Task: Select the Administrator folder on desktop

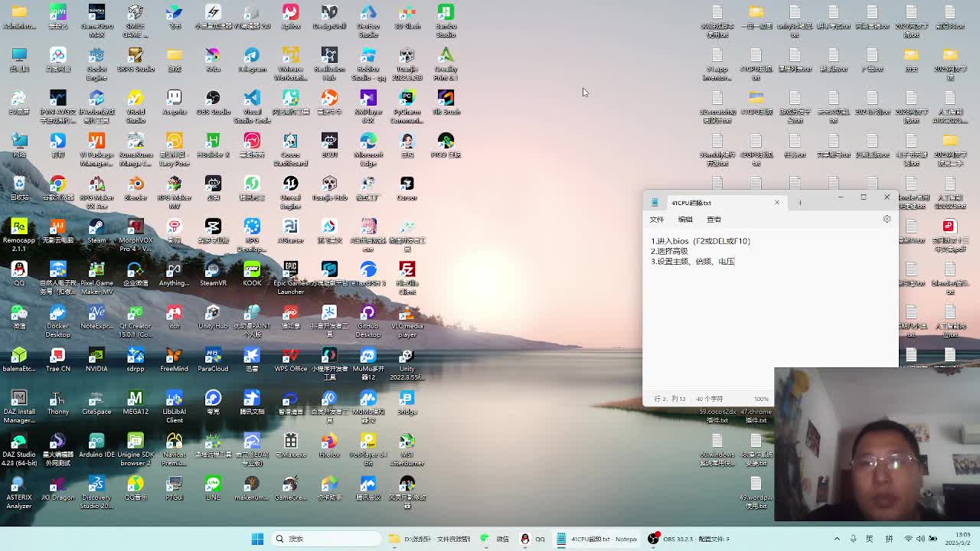Action: pyautogui.click(x=19, y=17)
